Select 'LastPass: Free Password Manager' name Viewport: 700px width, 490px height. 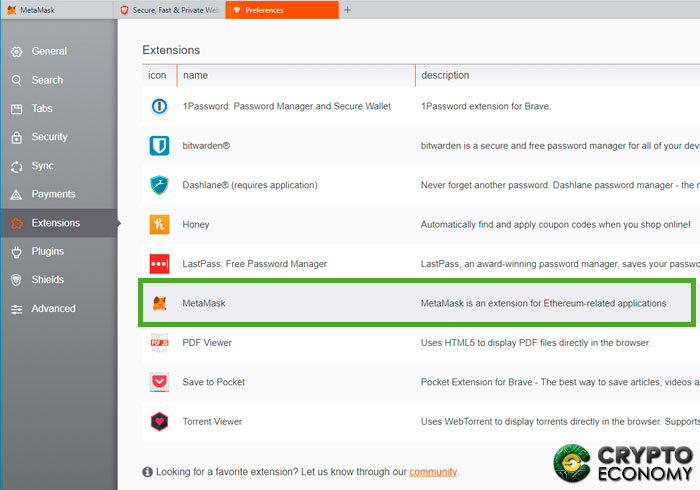(x=254, y=264)
